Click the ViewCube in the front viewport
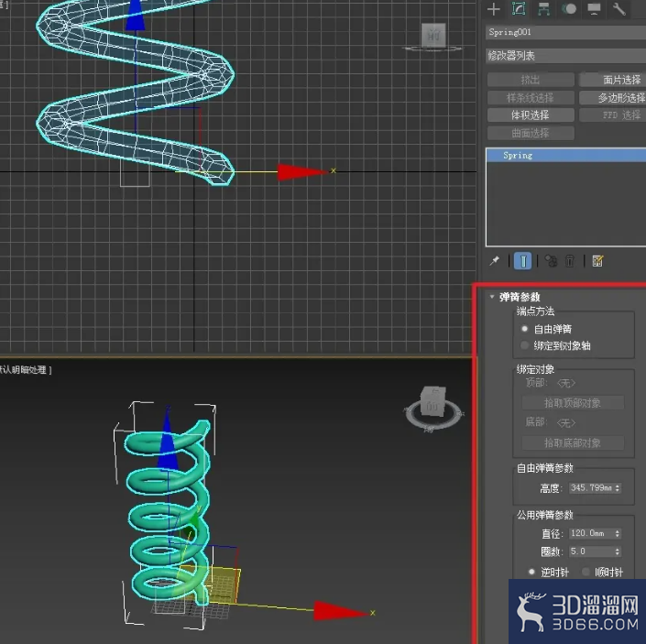This screenshot has height=644, width=646. coord(433,36)
